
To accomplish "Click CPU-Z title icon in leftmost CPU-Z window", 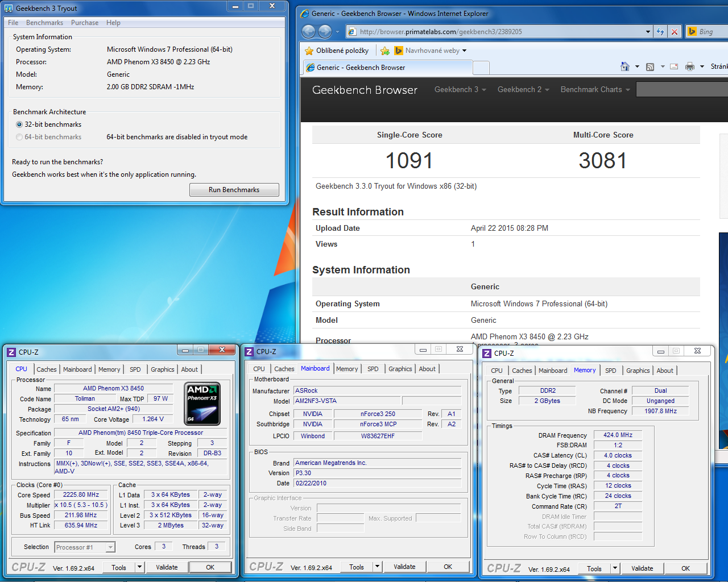I will tap(11, 352).
